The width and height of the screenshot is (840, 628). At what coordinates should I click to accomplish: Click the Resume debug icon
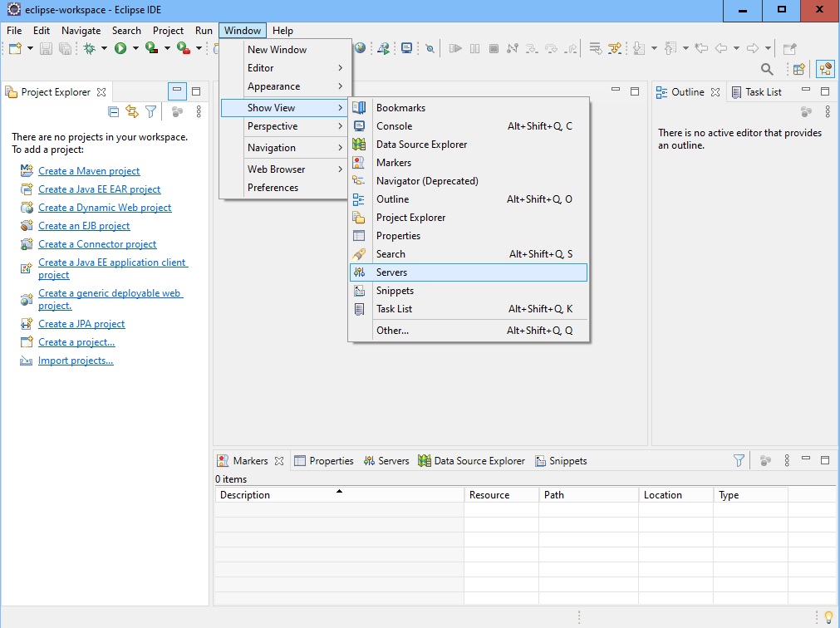point(455,49)
